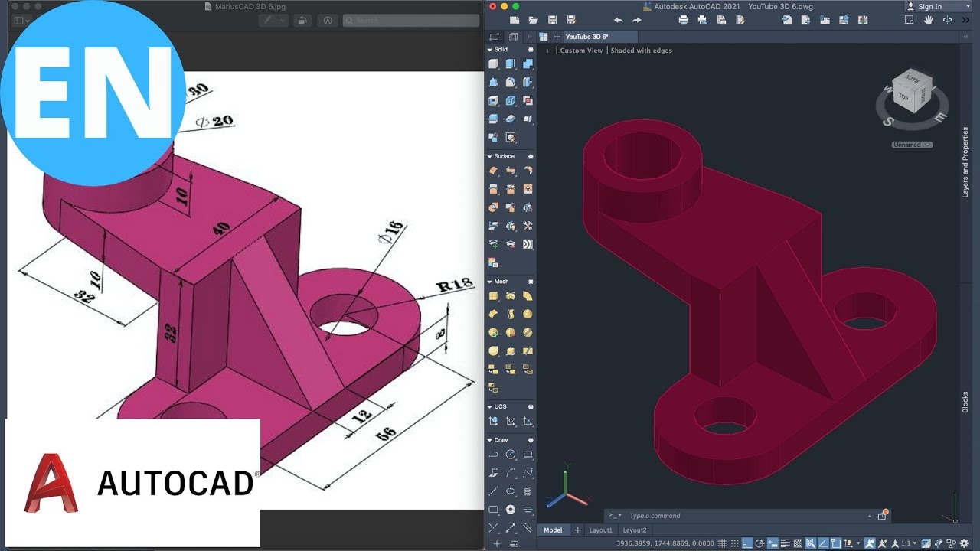Click the TOP face of the ViewCube
The height and width of the screenshot is (551, 980).
click(904, 97)
